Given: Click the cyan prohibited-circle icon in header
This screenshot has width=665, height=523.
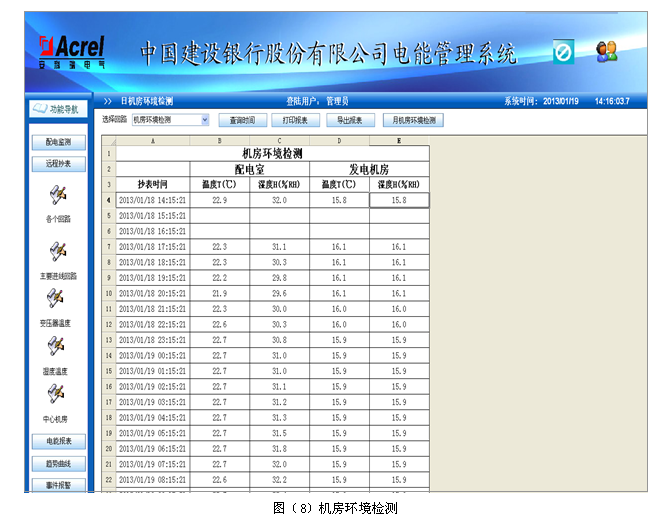Looking at the screenshot, I should (563, 53).
